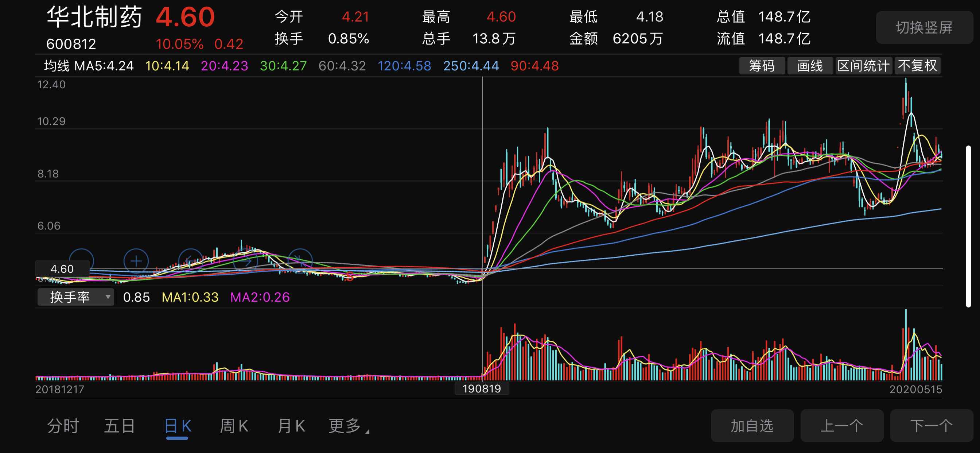The width and height of the screenshot is (980, 453).
Task: Tap the 流值 148.7亿 float value
Action: [x=763, y=38]
